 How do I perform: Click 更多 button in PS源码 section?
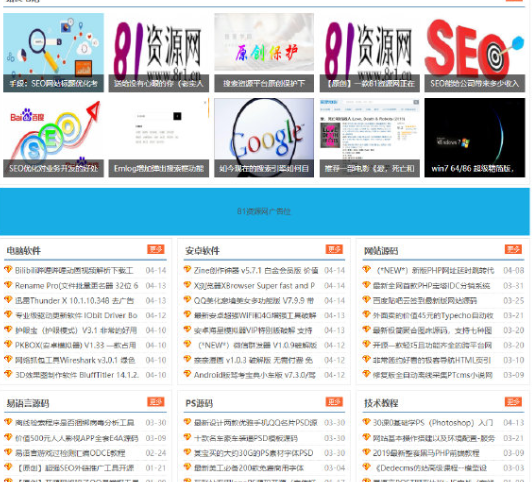pos(334,402)
